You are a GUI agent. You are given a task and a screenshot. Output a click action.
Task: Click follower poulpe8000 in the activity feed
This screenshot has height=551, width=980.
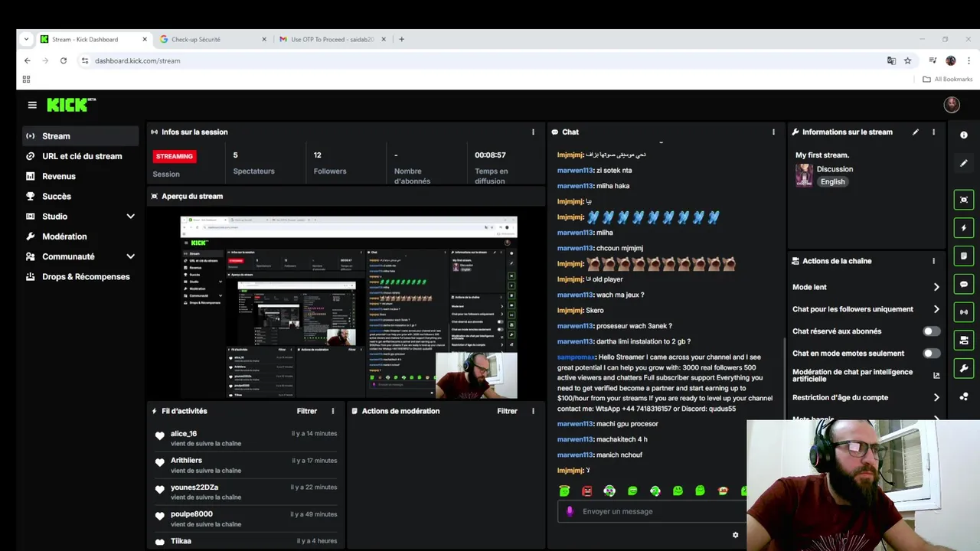click(191, 514)
